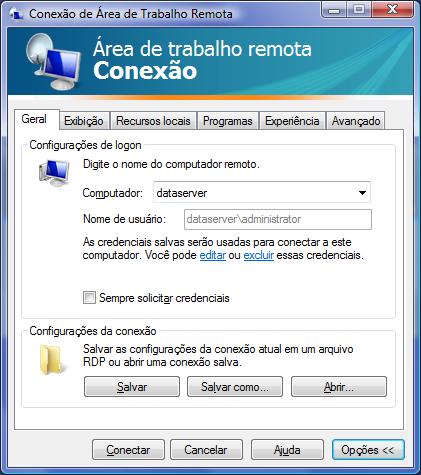Go to the Programas tab
421x475 pixels.
click(228, 121)
